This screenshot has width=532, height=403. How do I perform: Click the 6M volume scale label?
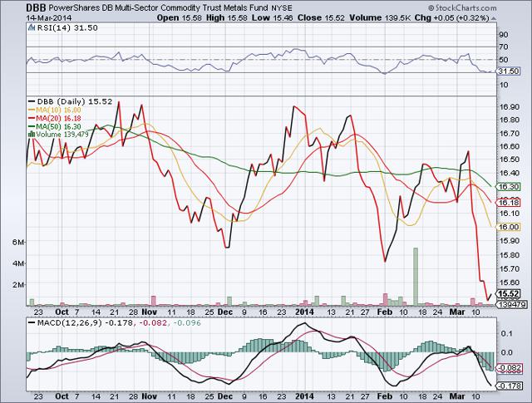point(18,242)
